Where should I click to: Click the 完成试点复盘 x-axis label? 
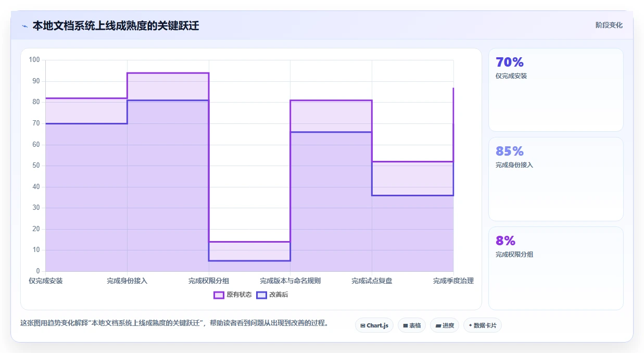point(372,281)
